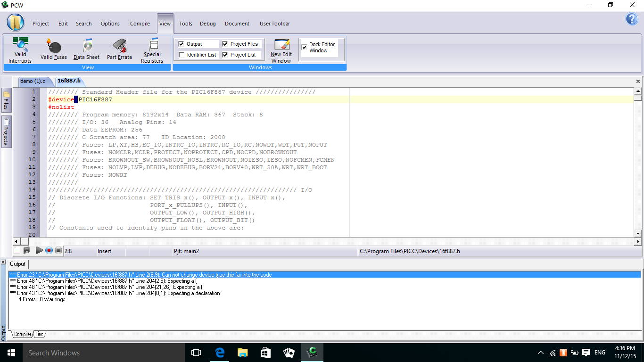Click the editor scrollbar down arrow
This screenshot has height=362, width=644.
click(638, 233)
